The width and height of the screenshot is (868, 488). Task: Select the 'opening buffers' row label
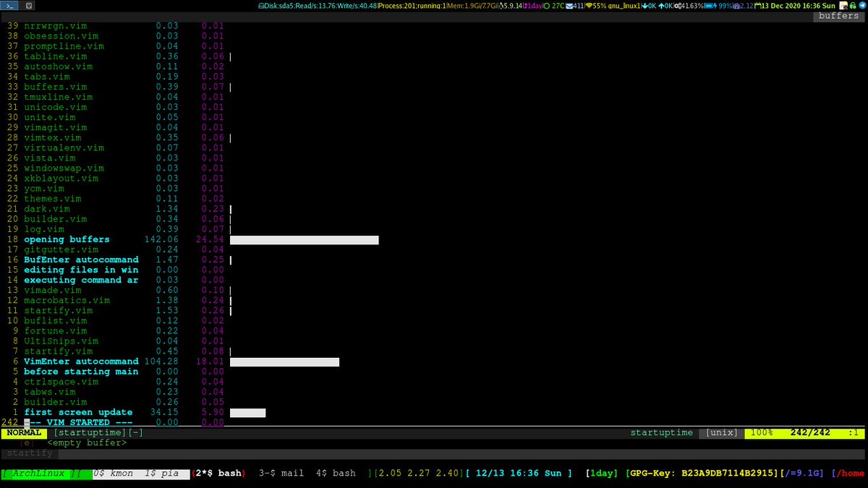point(67,239)
